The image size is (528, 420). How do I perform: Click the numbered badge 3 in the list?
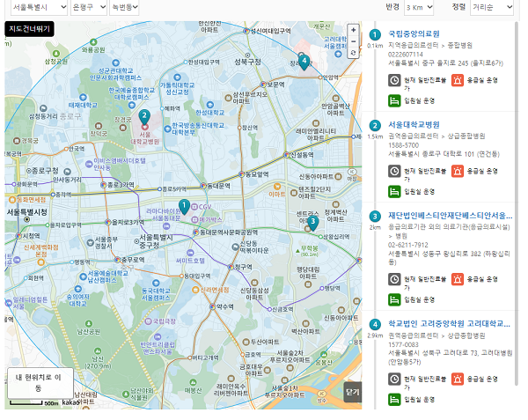tap(375, 217)
